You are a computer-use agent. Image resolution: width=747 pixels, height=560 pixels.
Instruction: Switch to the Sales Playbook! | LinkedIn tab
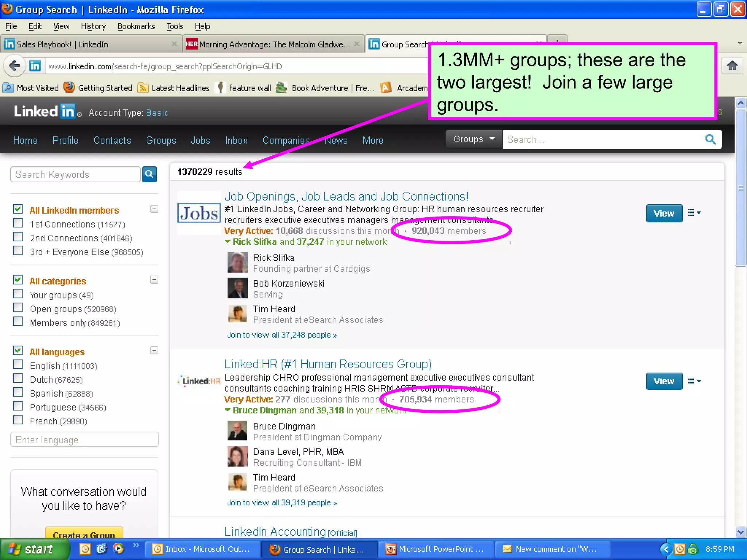pos(90,44)
